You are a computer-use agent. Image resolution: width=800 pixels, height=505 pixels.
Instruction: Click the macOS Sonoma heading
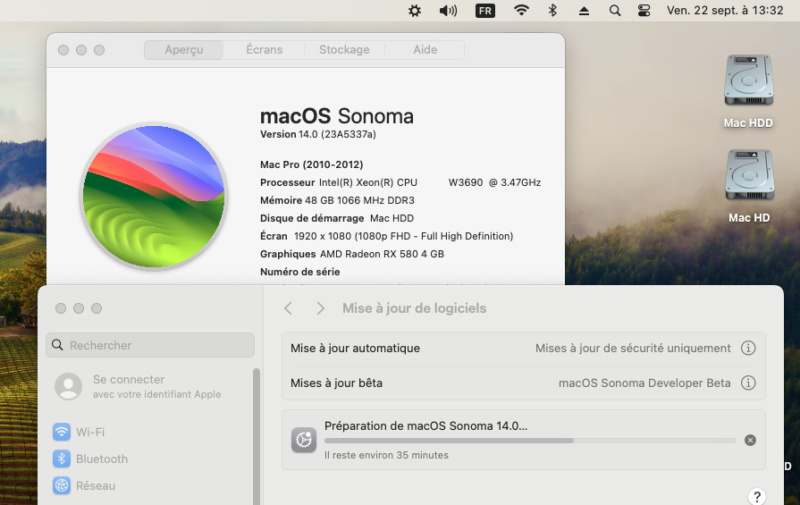337,116
